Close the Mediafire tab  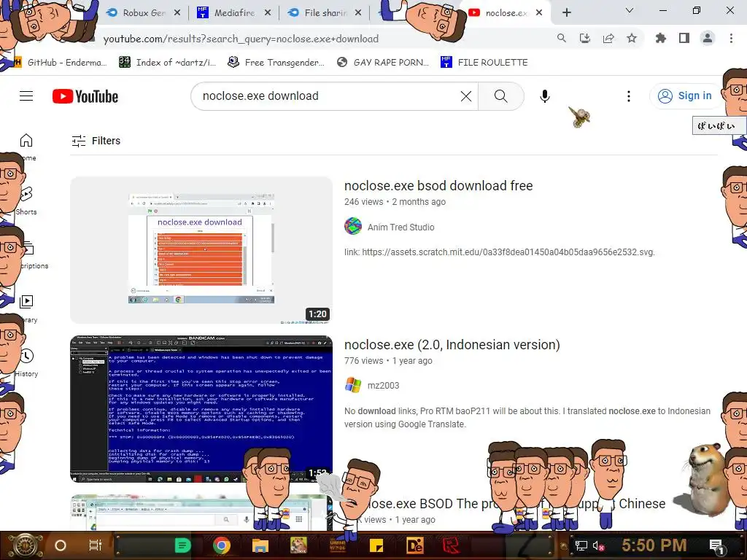pyautogui.click(x=268, y=13)
